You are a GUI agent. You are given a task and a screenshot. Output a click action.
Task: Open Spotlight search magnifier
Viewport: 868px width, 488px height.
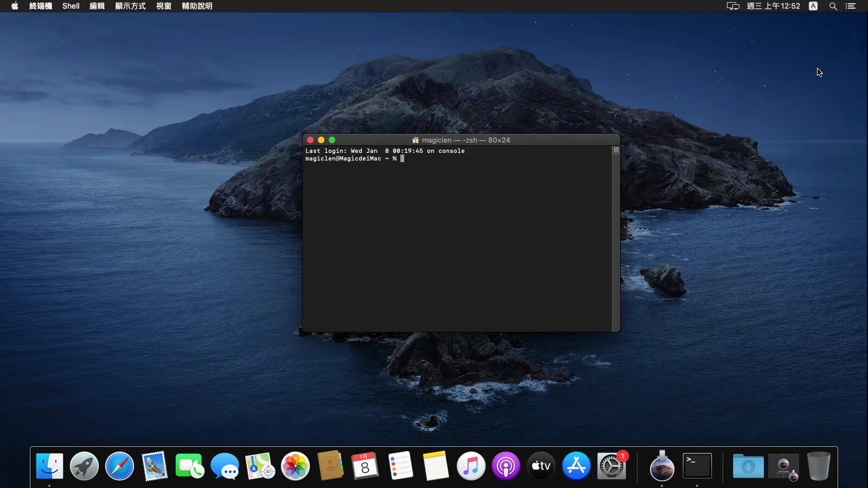(833, 6)
